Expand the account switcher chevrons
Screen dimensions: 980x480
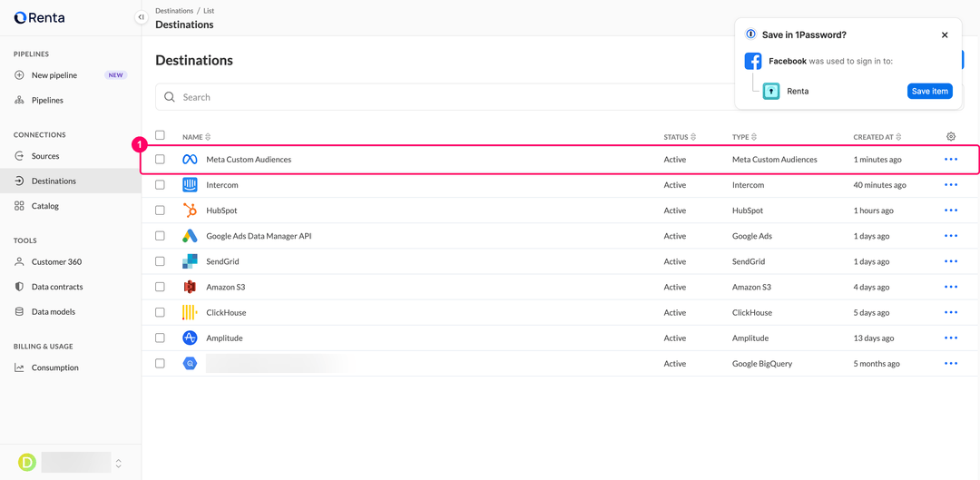click(x=119, y=463)
